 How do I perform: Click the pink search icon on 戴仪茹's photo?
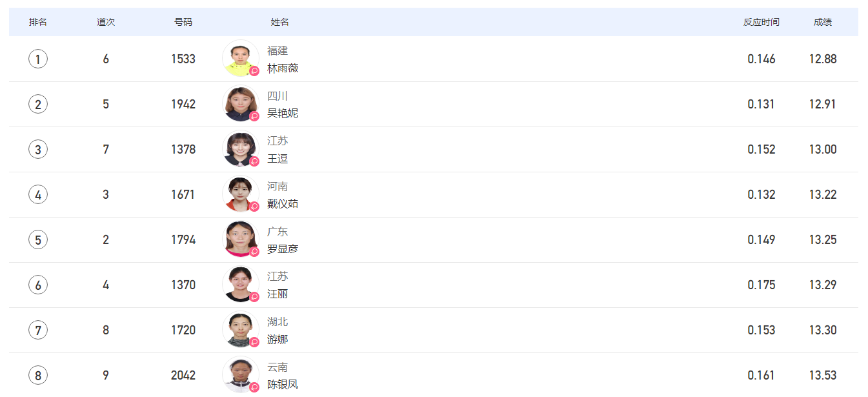tap(254, 207)
